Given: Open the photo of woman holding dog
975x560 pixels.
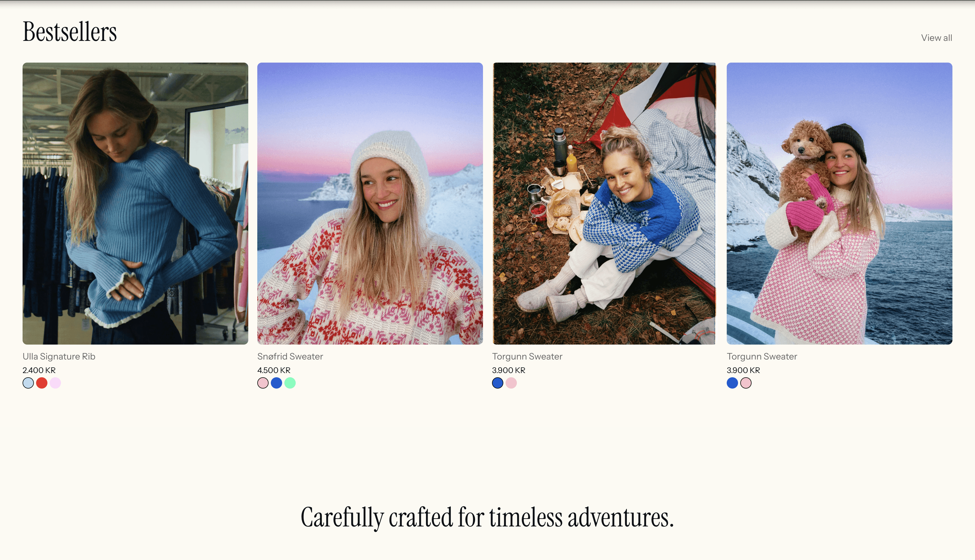Looking at the screenshot, I should click(840, 204).
